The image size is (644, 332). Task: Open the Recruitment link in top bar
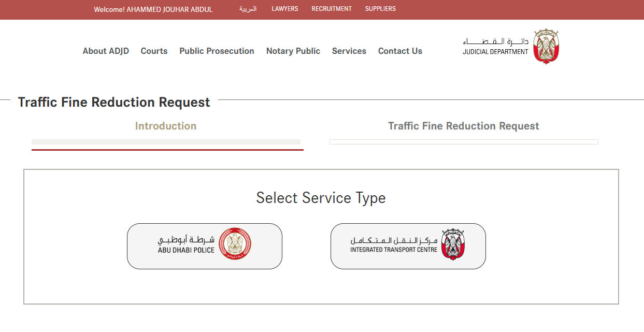pyautogui.click(x=332, y=9)
